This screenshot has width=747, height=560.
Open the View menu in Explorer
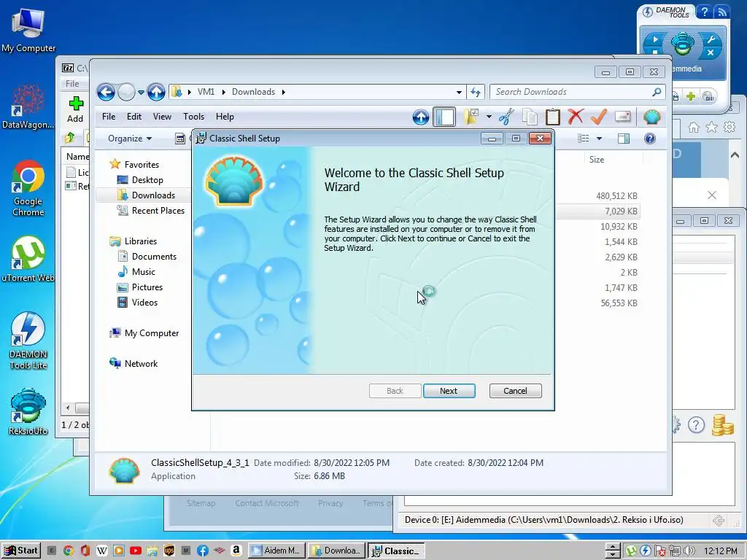(162, 117)
